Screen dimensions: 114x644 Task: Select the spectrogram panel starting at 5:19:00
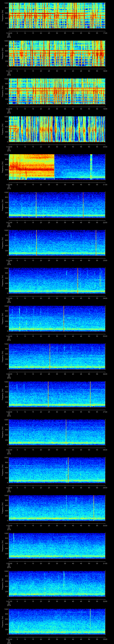pyautogui.click(x=57, y=129)
